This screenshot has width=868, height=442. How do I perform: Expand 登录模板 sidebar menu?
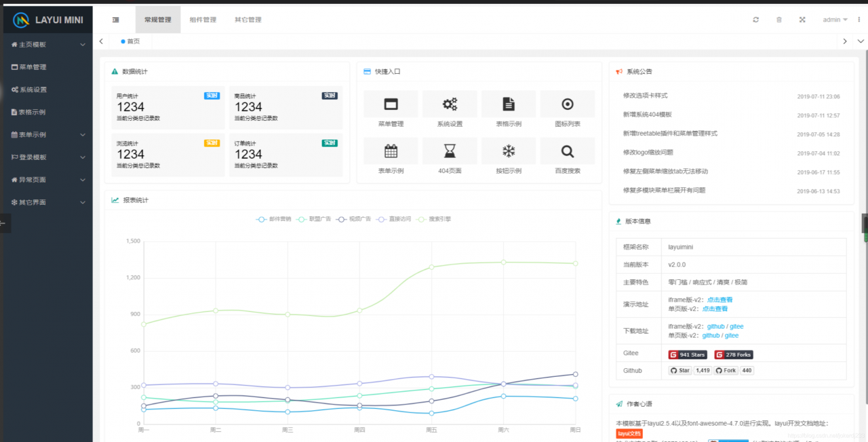pos(48,157)
